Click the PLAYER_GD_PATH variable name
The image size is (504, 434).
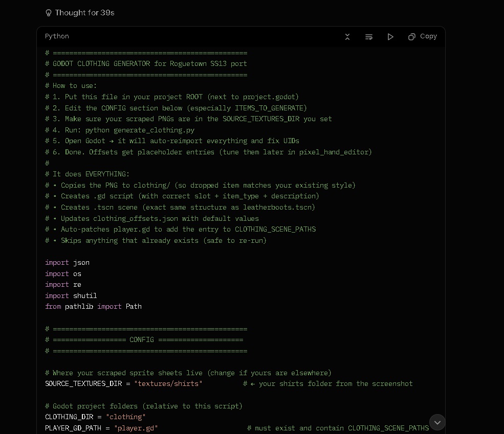73,428
